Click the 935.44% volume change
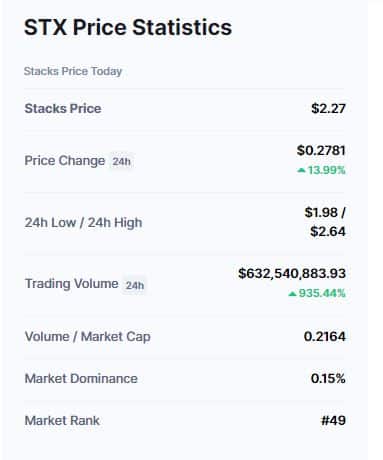The height and width of the screenshot is (460, 383). 322,293
